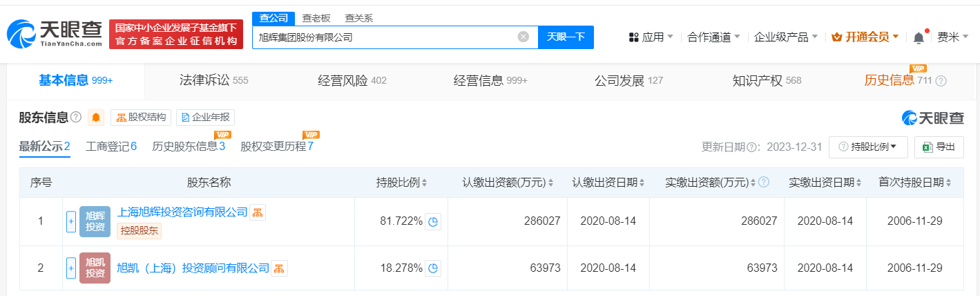
Task: Click help icon next to 股东信息 heading
Action: (x=76, y=118)
